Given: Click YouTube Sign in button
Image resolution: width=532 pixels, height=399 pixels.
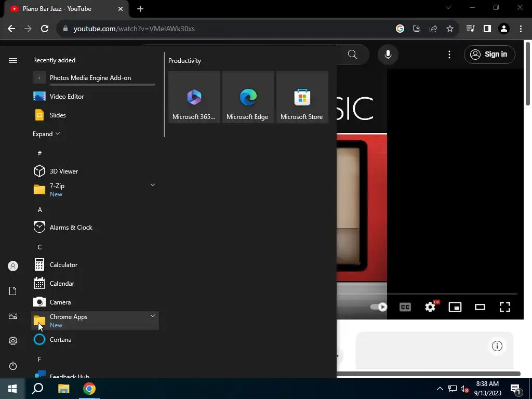Looking at the screenshot, I should click(489, 54).
